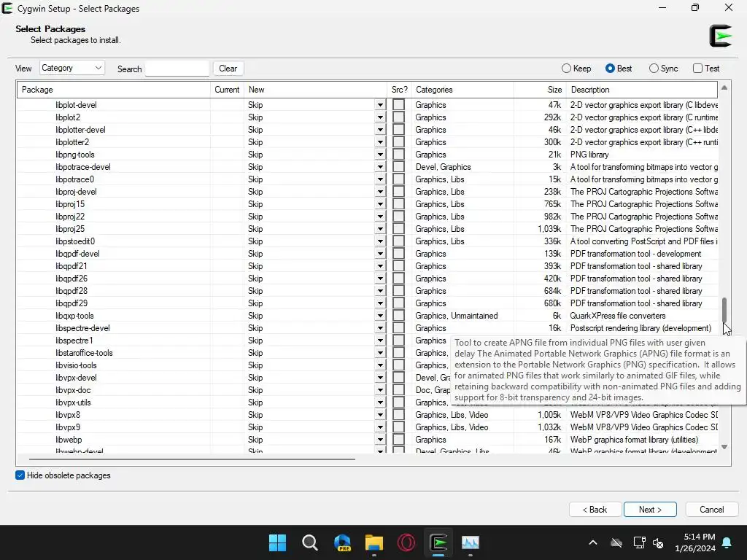Check the Src box for libpng-tools
Screen dimensions: 747x560
pyautogui.click(x=399, y=155)
